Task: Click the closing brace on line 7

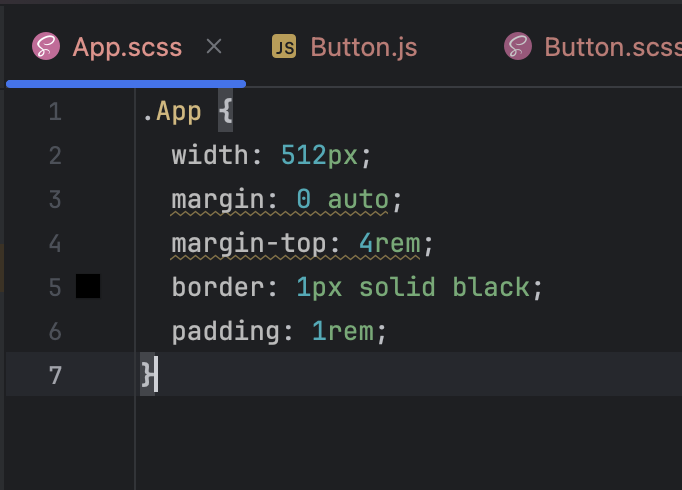Action: coord(147,375)
